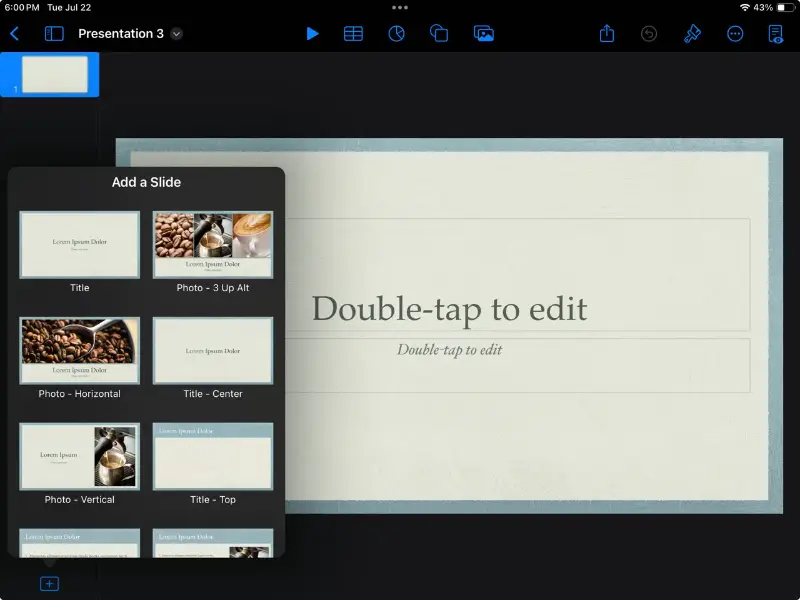800x600 pixels.
Task: Tap the multitasking three-dots at top
Action: [x=400, y=8]
